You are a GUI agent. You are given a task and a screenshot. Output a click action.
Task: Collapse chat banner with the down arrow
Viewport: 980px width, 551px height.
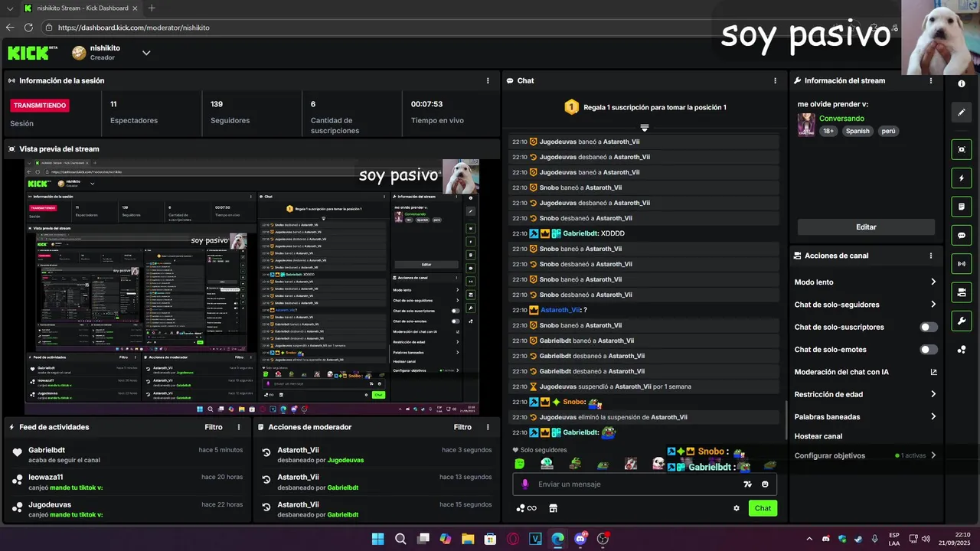coord(645,128)
